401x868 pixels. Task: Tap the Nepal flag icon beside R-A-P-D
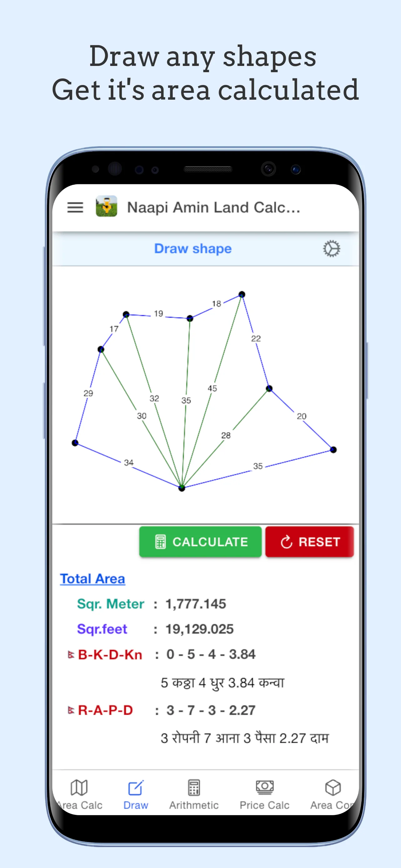[71, 710]
